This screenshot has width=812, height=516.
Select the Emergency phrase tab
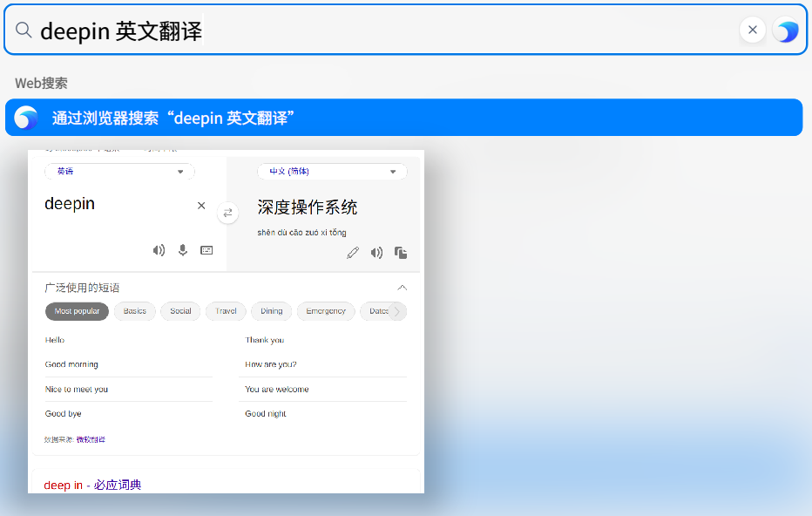326,311
